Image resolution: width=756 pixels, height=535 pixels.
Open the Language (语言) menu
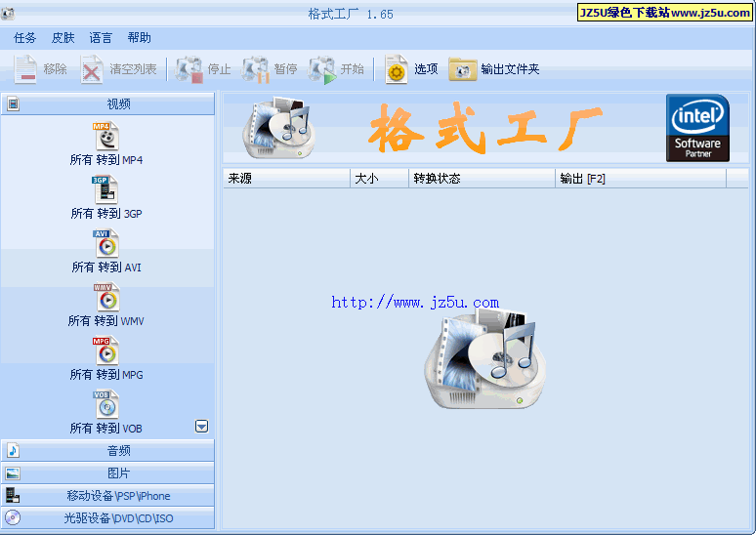[101, 38]
